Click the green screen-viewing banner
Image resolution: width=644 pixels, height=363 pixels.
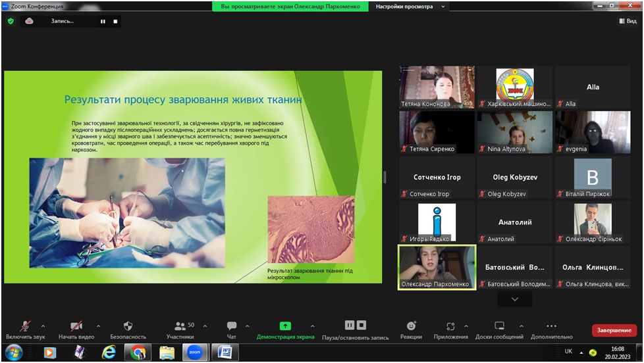click(x=290, y=7)
